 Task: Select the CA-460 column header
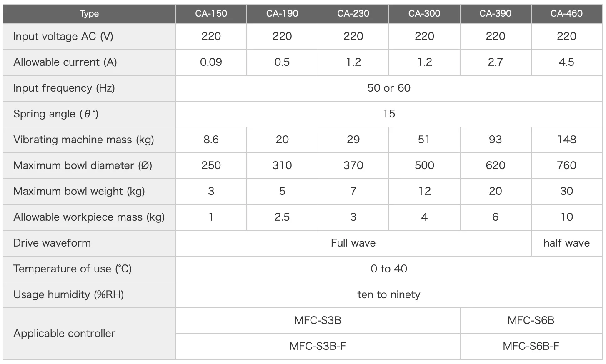tap(566, 14)
